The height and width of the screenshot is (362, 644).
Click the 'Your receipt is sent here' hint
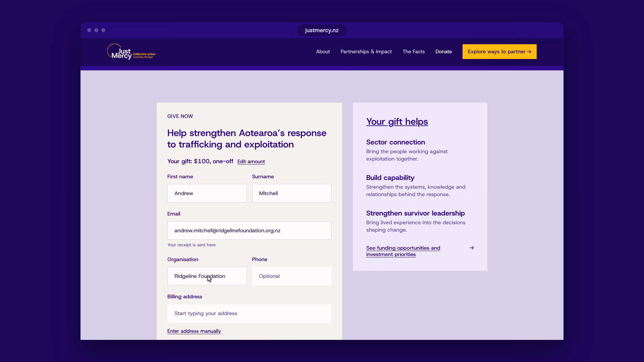[x=191, y=245]
